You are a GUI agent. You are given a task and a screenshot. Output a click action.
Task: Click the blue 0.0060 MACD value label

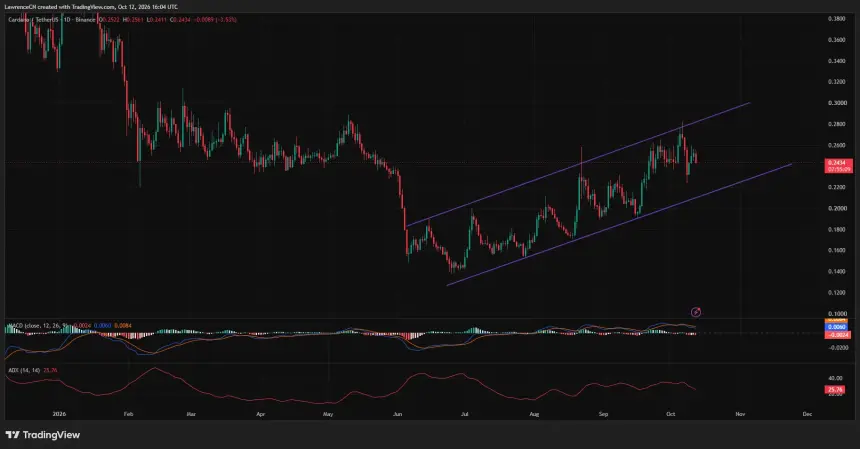click(837, 327)
